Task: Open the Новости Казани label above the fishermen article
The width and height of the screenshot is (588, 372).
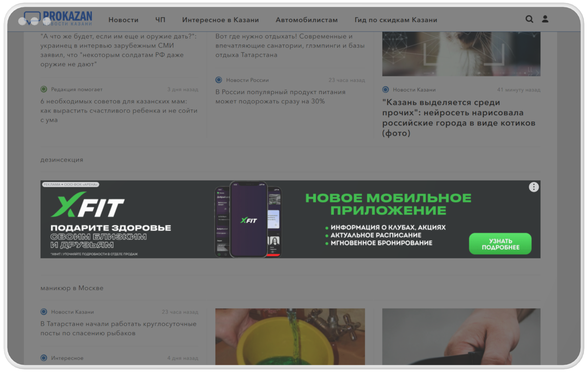Action: click(x=72, y=312)
